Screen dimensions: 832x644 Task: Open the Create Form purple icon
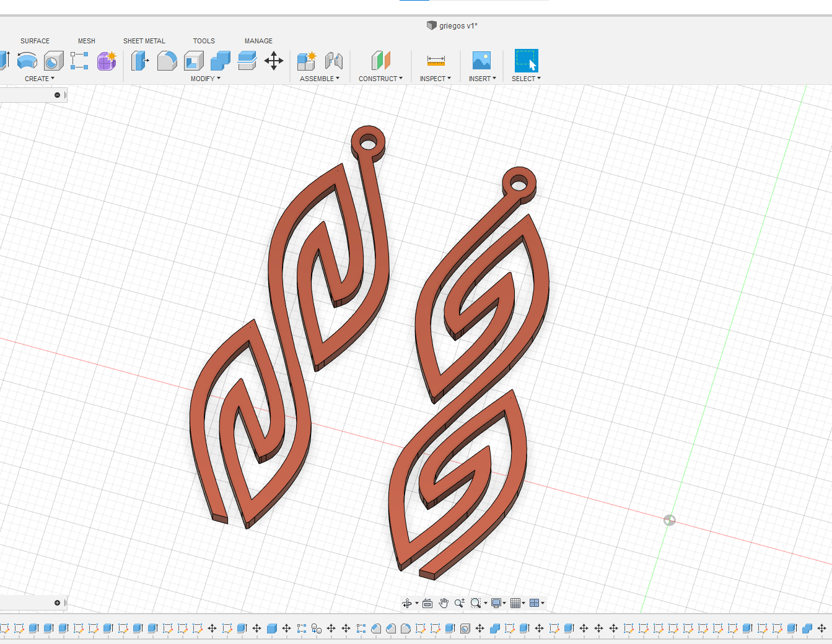point(107,61)
